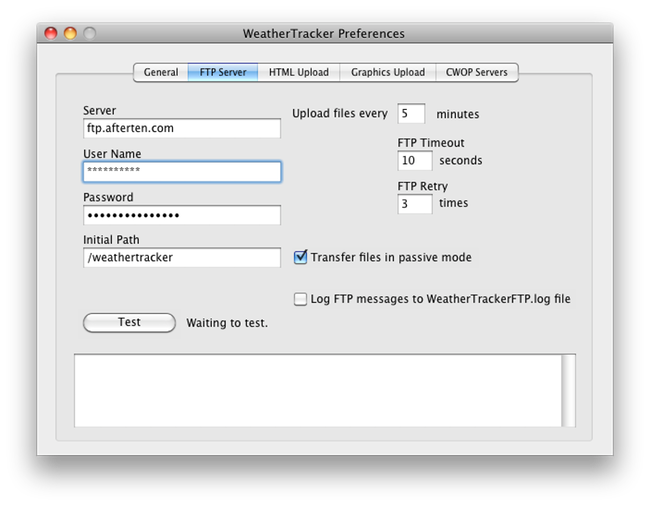
Task: Open the CWOP Servers tab
Action: [476, 73]
